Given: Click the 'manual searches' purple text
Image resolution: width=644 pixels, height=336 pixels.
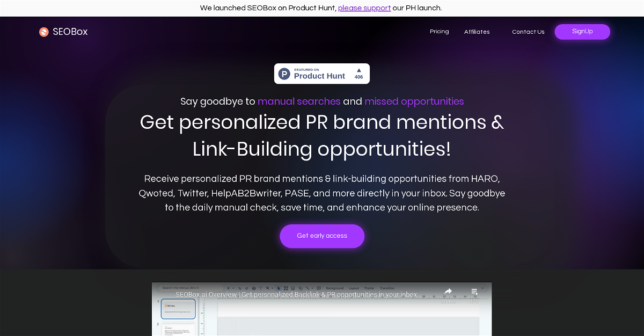Looking at the screenshot, I should point(299,101).
